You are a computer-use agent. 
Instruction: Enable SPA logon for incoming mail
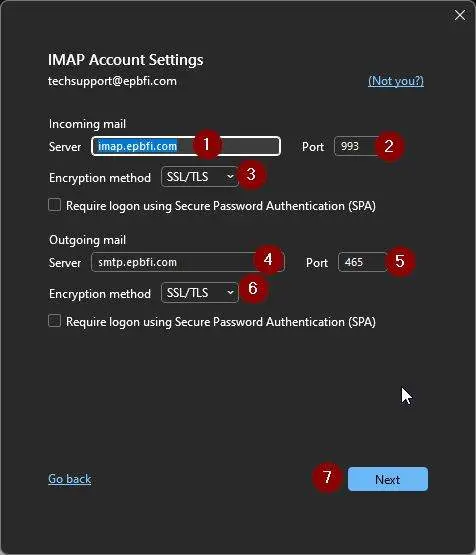(x=55, y=205)
